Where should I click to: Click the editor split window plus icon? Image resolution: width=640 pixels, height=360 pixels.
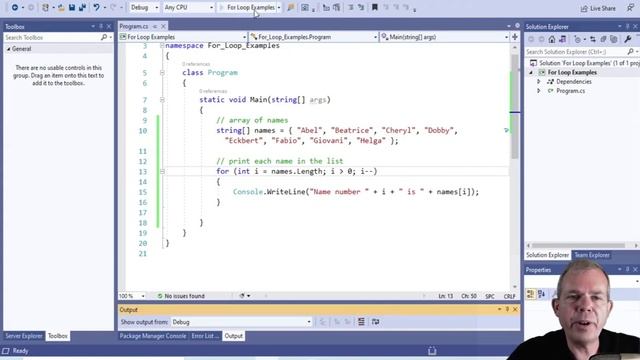515,37
